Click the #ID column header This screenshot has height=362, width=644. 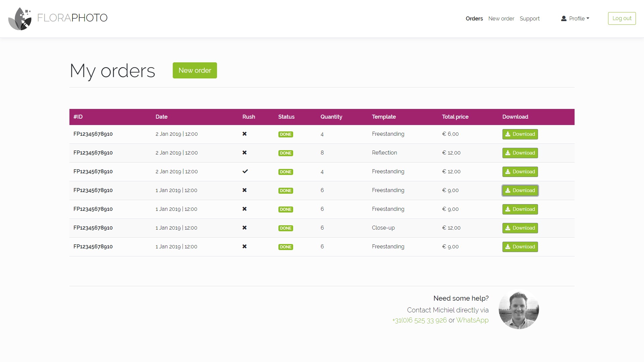[78, 117]
